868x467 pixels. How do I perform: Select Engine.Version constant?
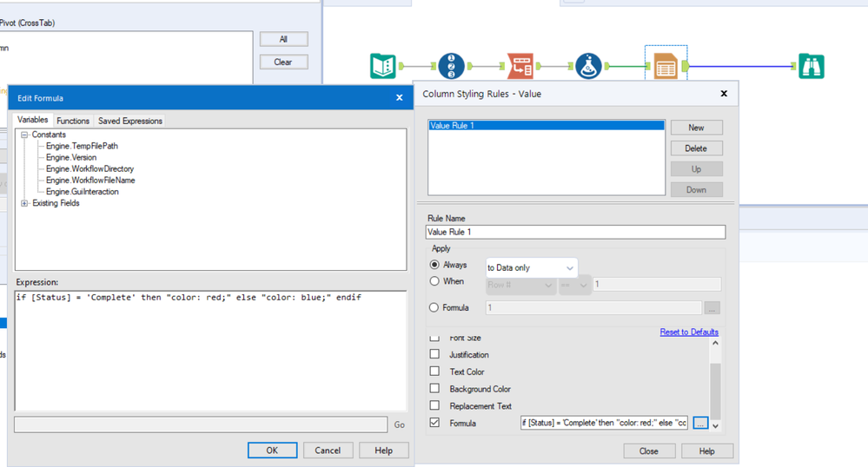click(x=71, y=158)
